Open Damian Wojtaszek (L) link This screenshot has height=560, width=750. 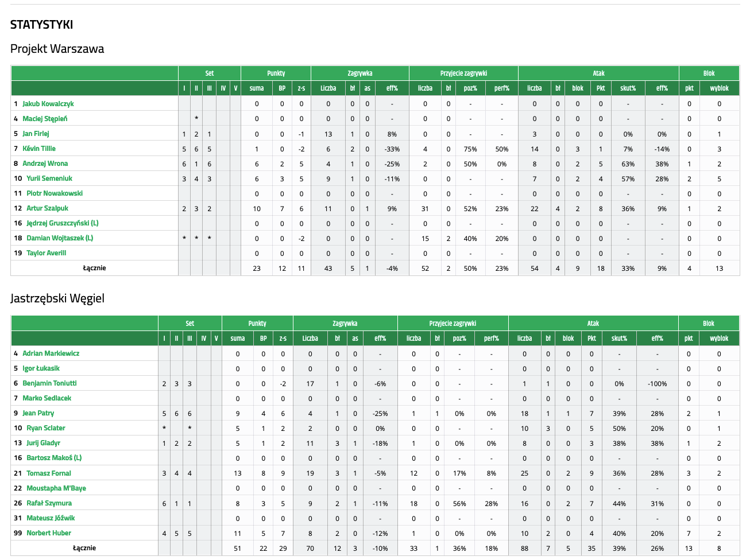pos(60,238)
